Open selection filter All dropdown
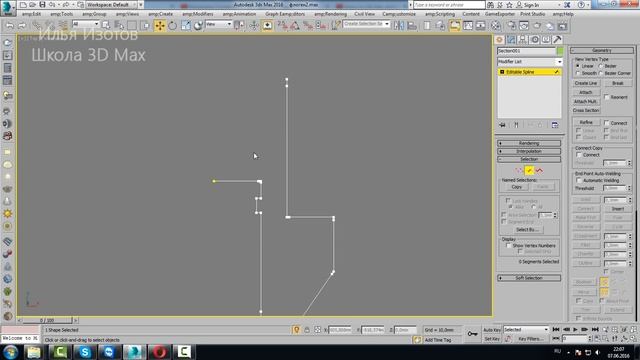Viewport: 640px width, 360px height. (x=85, y=24)
